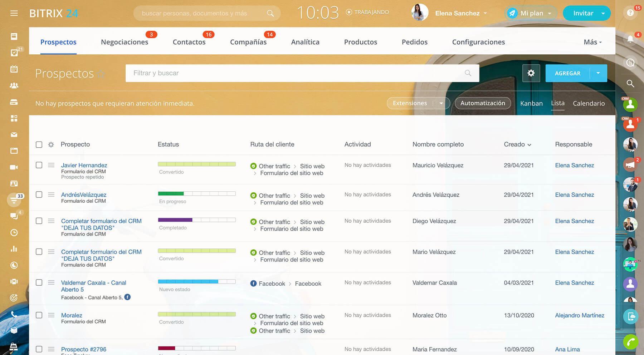Image resolution: width=644 pixels, height=355 pixels.
Task: Check the box for Javier Hernandez row
Action: (x=39, y=165)
